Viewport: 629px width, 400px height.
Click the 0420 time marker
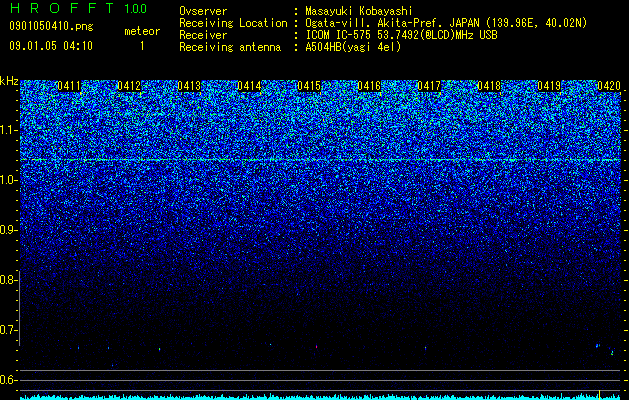pos(609,86)
